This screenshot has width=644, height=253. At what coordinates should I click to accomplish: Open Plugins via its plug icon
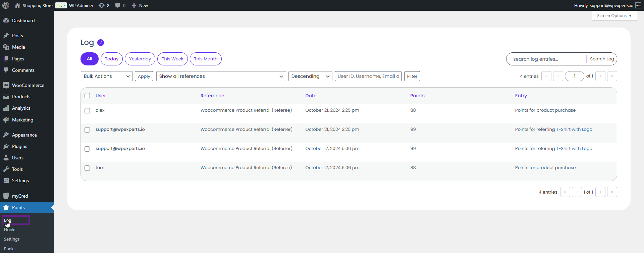click(6, 146)
